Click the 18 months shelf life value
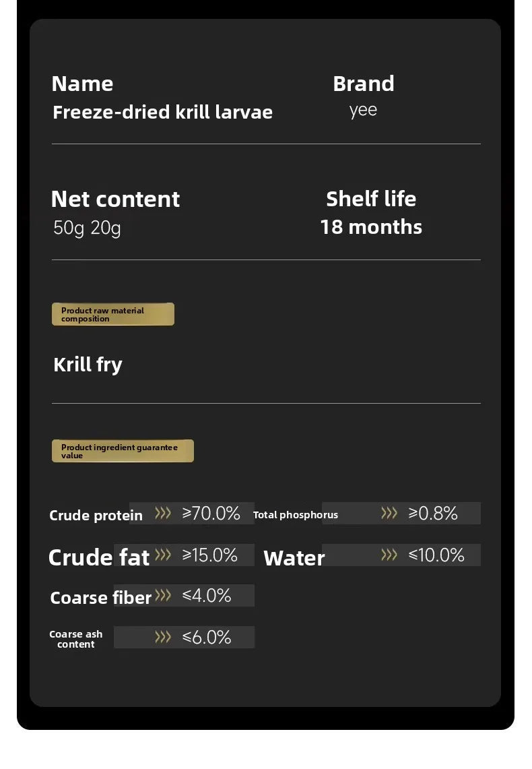 pyautogui.click(x=371, y=227)
